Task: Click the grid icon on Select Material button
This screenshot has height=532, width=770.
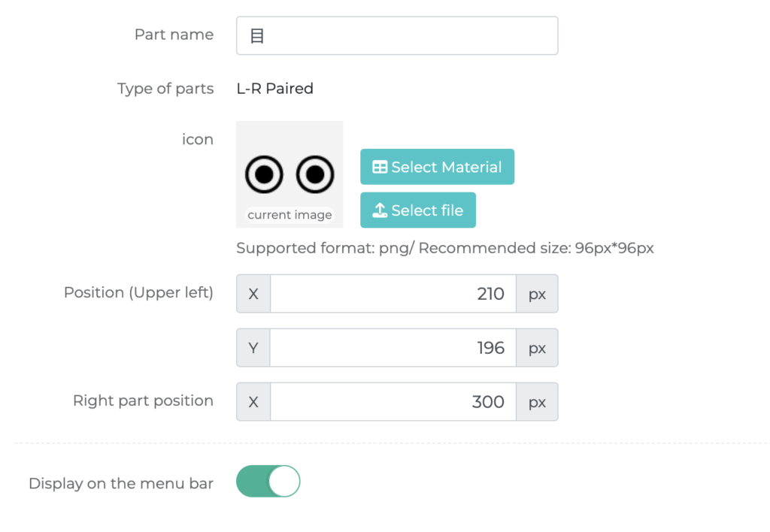Action: point(382,167)
